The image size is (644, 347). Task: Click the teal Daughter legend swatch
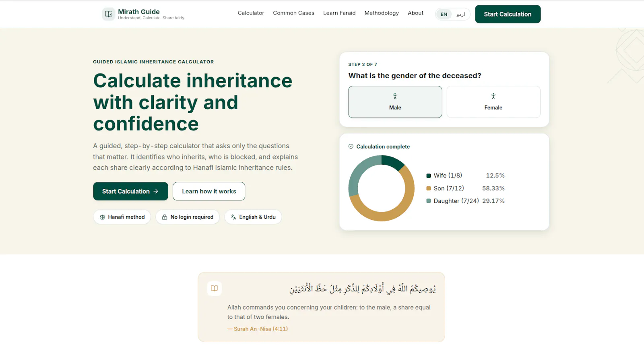(x=429, y=201)
